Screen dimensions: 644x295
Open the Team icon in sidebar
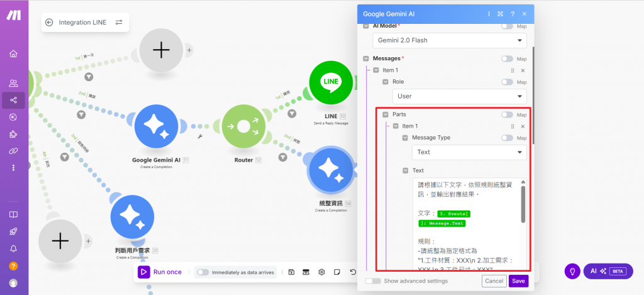[x=13, y=84]
